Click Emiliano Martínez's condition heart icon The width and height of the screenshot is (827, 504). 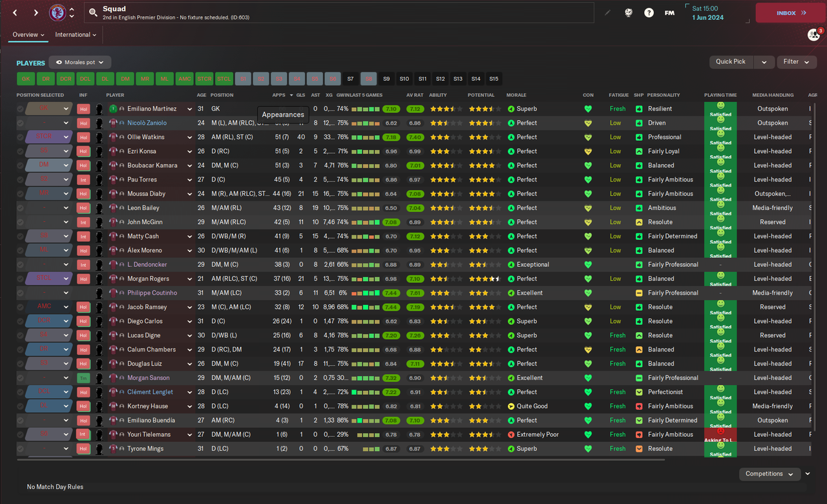click(x=588, y=109)
